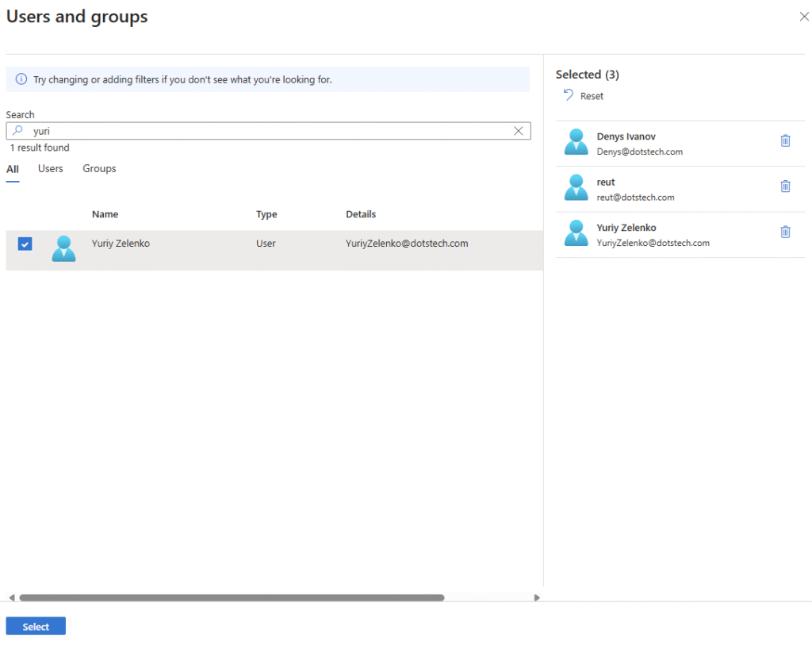Screen dimensions: 812x649
Task: Focus the search field containing yuri
Action: [270, 131]
